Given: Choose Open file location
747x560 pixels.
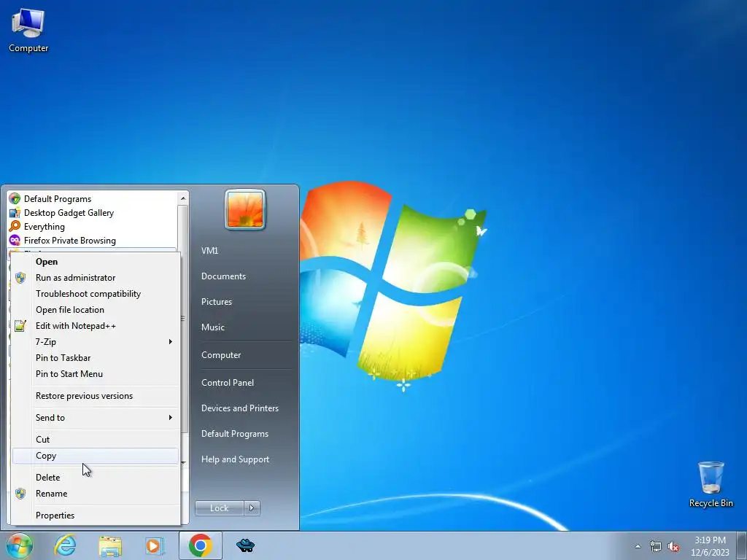Looking at the screenshot, I should point(96,309).
